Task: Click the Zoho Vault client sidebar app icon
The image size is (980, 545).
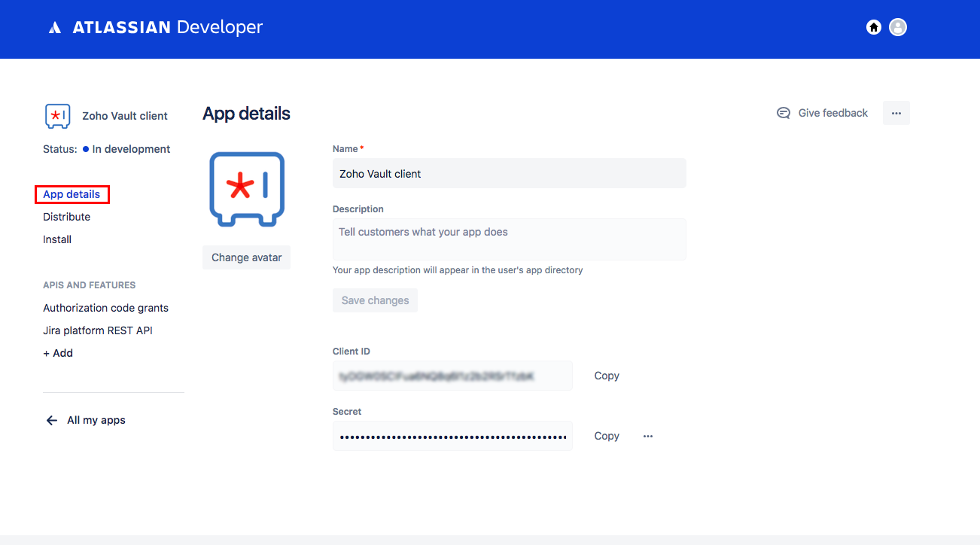Action: click(x=58, y=116)
